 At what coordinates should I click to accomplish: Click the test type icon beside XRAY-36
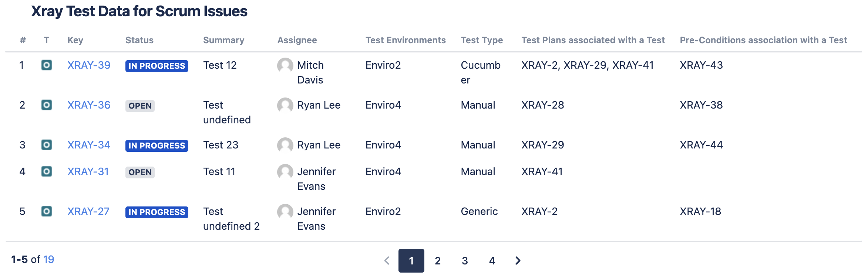point(46,105)
